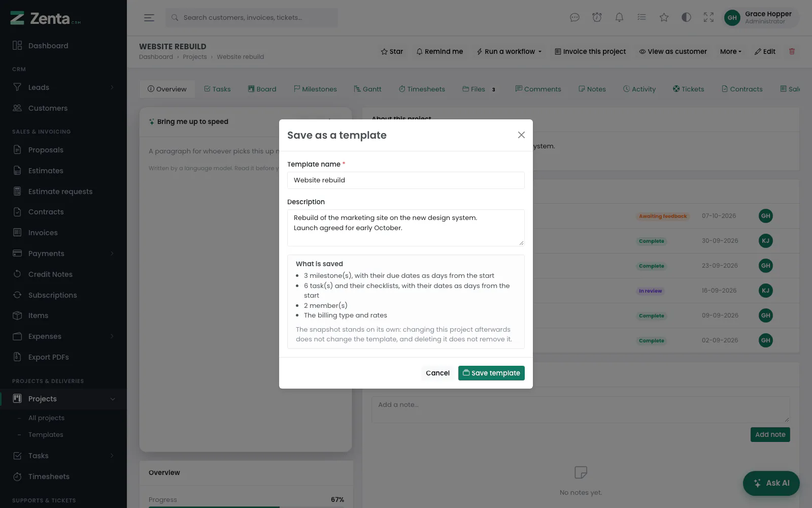The width and height of the screenshot is (812, 508).
Task: Expand the Leads sidebar item
Action: pos(63,87)
